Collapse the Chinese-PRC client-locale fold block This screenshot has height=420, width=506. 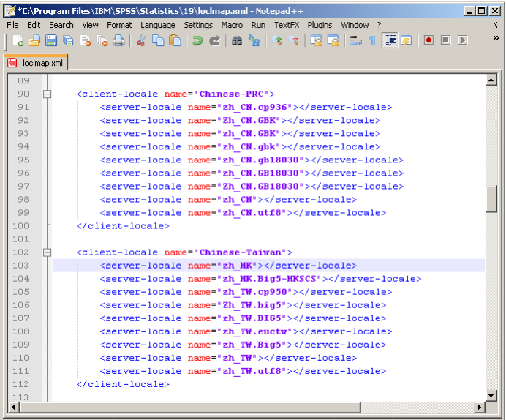(48, 94)
